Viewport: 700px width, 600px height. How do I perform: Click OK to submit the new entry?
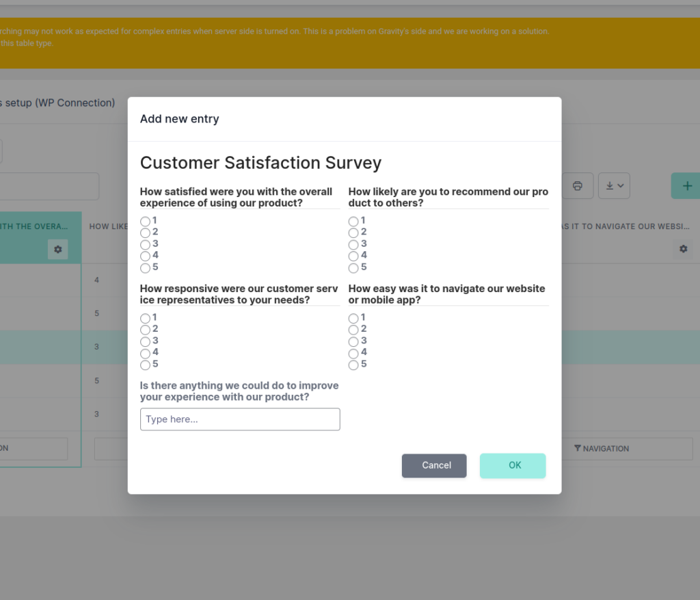[x=513, y=465]
